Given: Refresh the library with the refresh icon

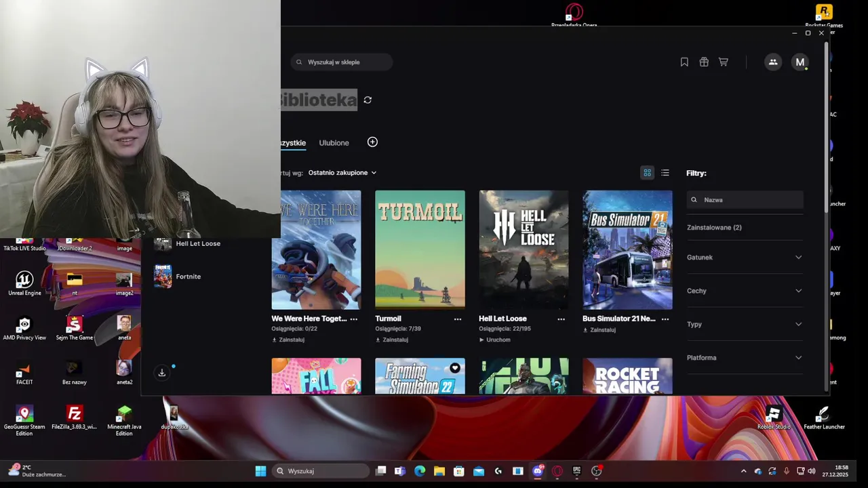Looking at the screenshot, I should 368,100.
